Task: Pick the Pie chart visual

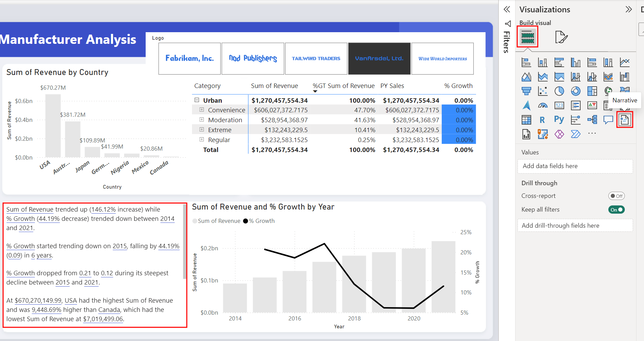Action: [559, 91]
